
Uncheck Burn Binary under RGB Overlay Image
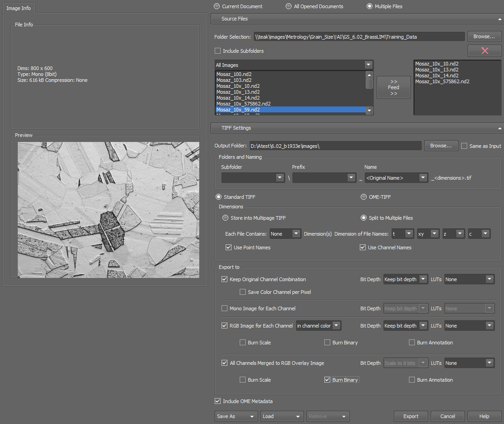click(327, 379)
